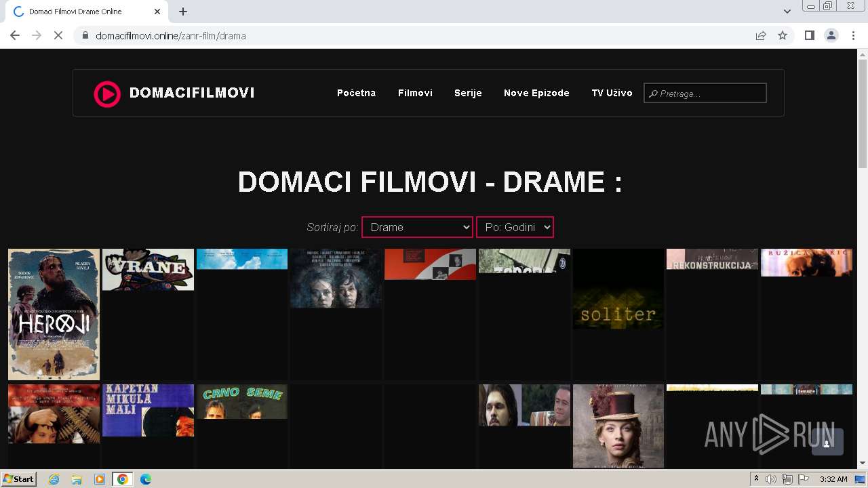Open the Ružica movie thumbnail
Screen dimensions: 868x488
[x=806, y=262]
